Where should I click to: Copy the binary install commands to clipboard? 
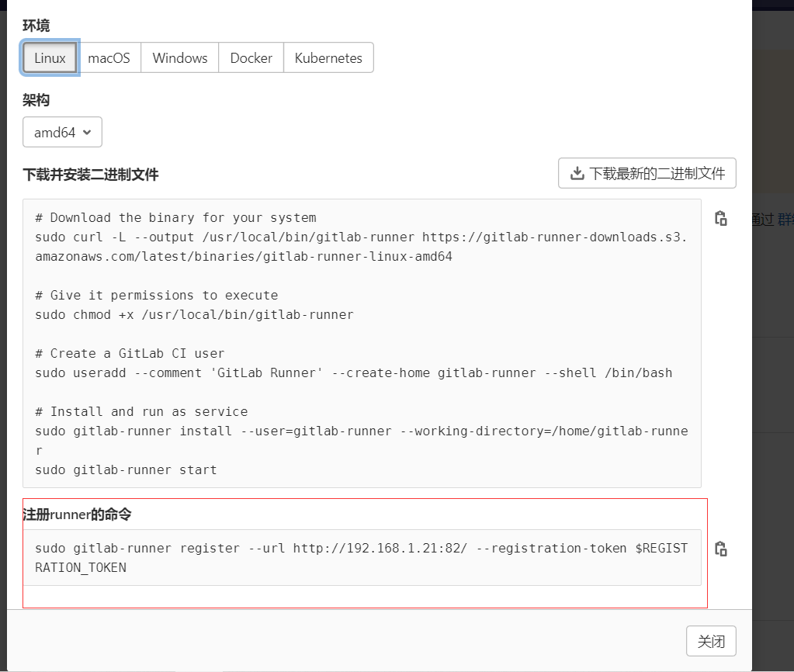point(720,218)
